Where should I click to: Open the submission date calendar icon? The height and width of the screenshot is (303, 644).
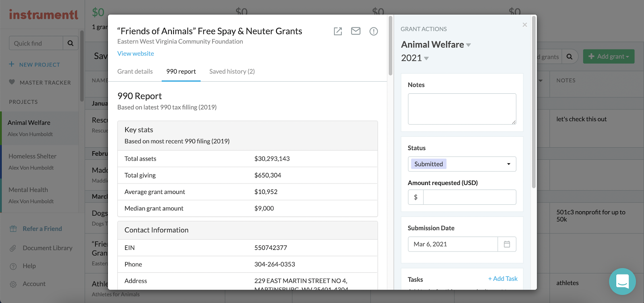507,244
